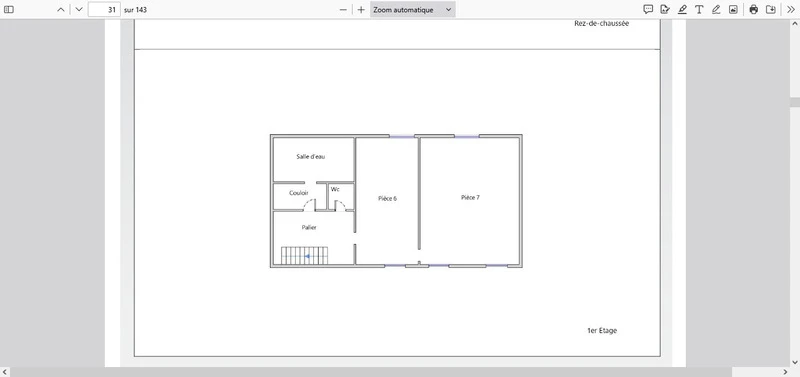Zoom out with the minus button
This screenshot has height=377, width=800.
pos(343,10)
